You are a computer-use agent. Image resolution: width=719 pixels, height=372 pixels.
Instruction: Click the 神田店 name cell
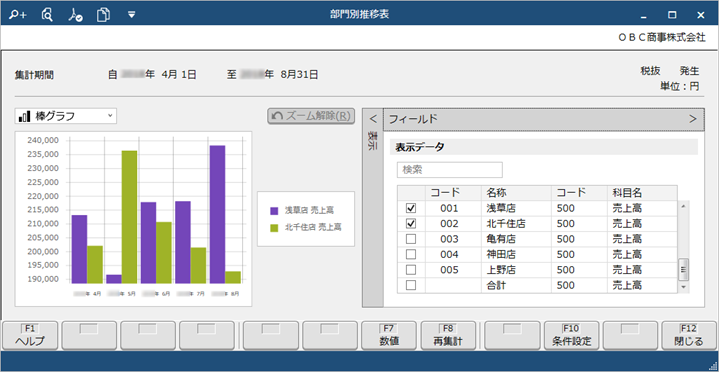tap(516, 254)
